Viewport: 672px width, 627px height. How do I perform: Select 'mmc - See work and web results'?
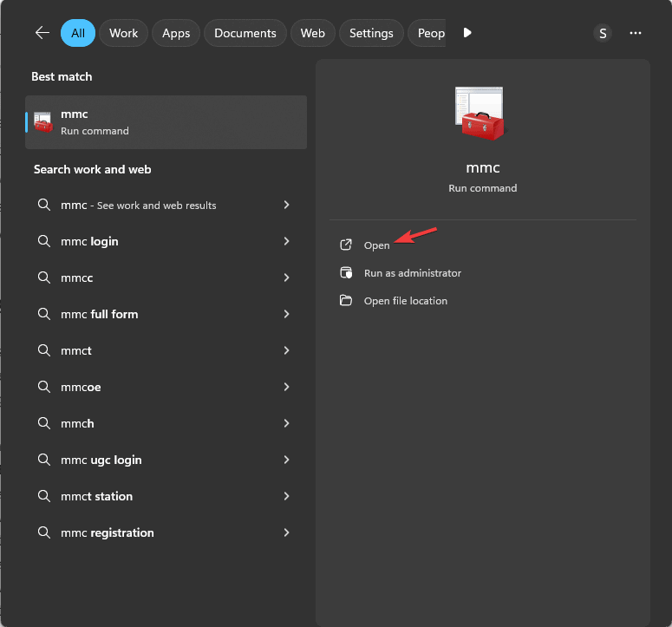[x=166, y=205]
